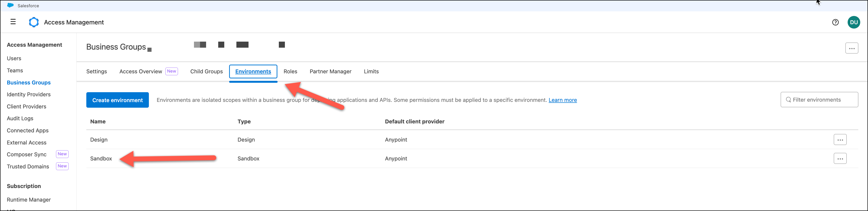Click the New badge beside Trusted Domains
Screen dimensions: 868x211
pos(62,166)
